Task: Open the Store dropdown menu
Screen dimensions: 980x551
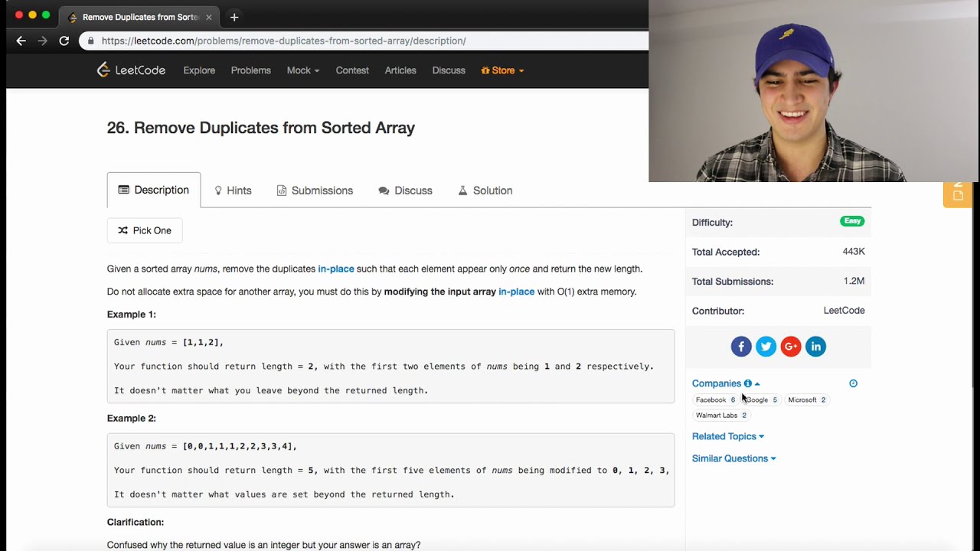Action: click(x=502, y=70)
